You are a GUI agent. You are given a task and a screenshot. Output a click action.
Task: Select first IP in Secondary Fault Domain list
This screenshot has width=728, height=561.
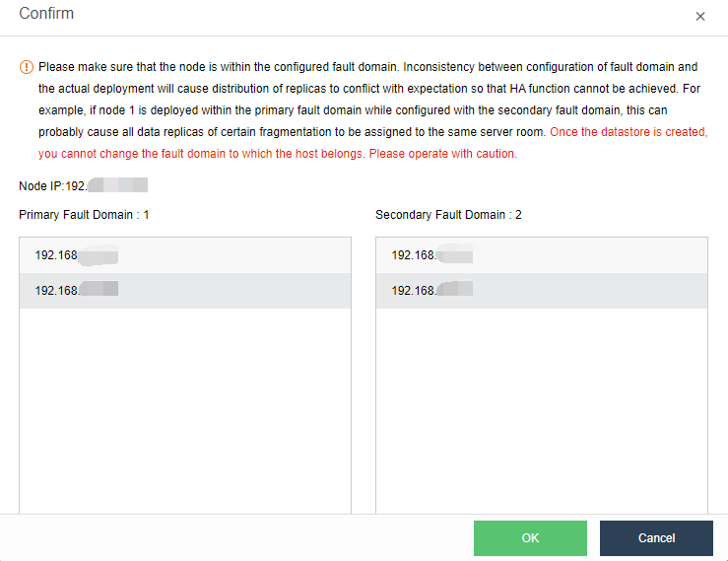coord(432,255)
